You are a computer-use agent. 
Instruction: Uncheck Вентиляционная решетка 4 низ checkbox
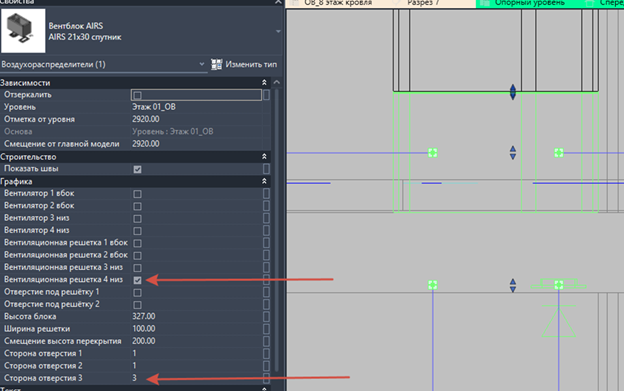click(x=137, y=280)
